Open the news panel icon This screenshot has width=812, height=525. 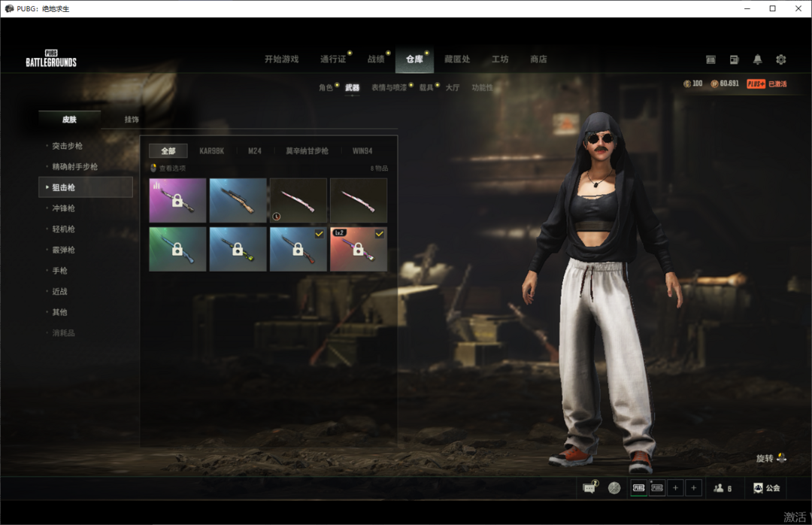734,59
